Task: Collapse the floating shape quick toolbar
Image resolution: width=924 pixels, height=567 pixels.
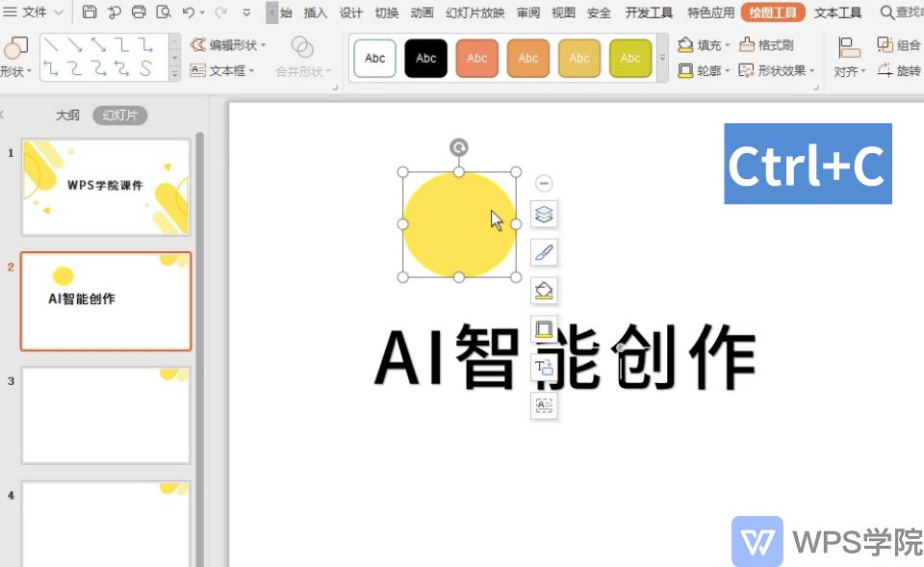Action: [544, 183]
